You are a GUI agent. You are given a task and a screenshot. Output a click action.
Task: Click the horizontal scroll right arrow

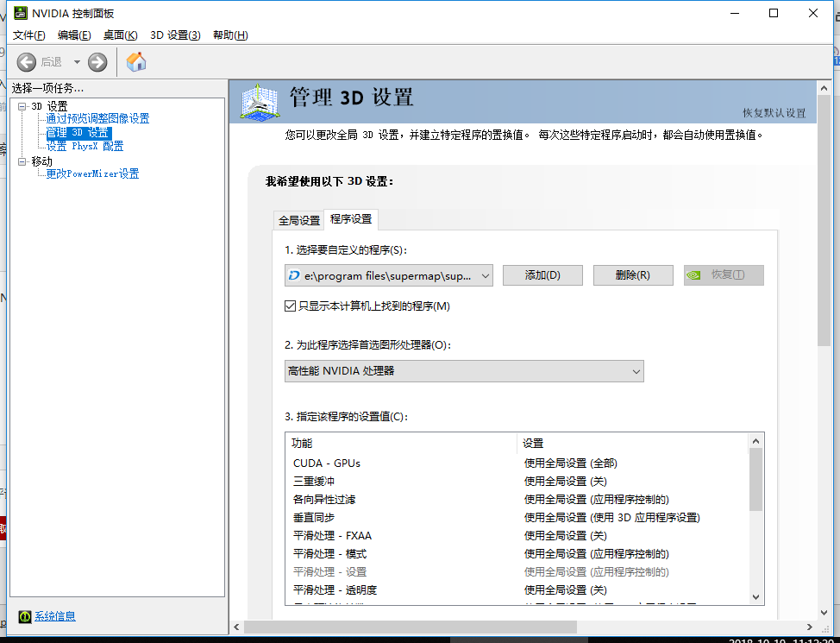point(810,627)
